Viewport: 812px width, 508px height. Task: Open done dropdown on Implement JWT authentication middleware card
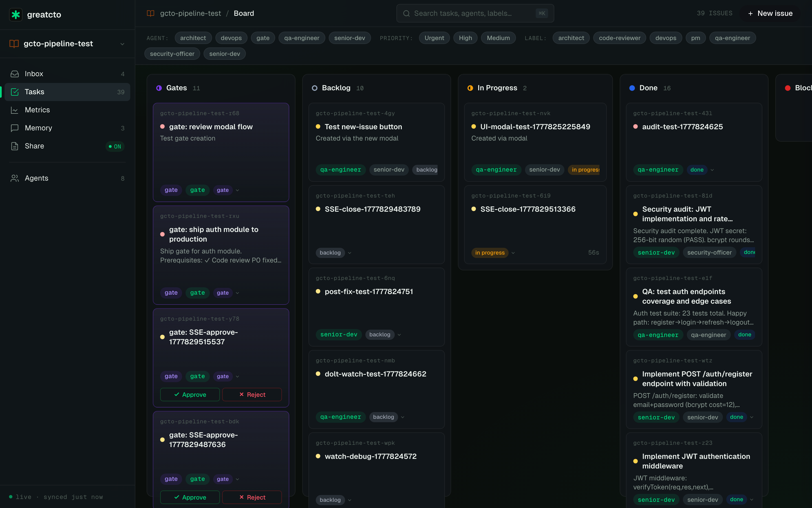pyautogui.click(x=752, y=500)
